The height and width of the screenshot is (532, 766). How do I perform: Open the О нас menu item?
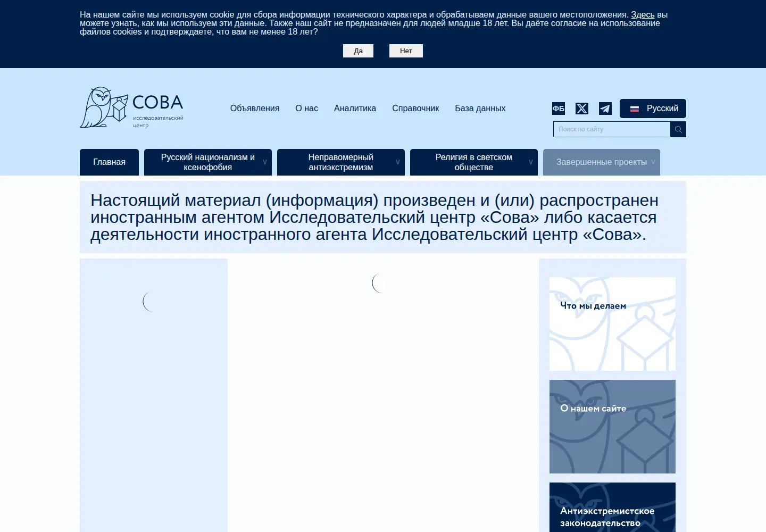[x=307, y=109]
